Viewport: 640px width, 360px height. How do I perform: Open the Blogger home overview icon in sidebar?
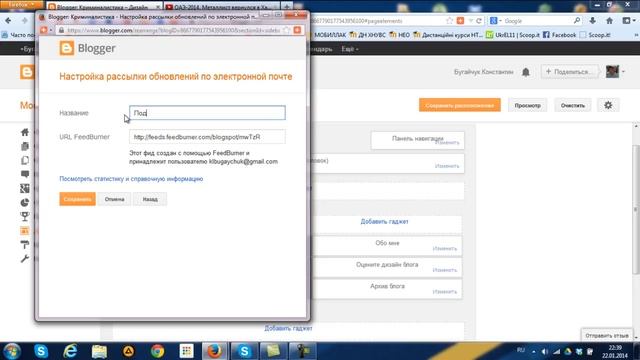[25, 132]
